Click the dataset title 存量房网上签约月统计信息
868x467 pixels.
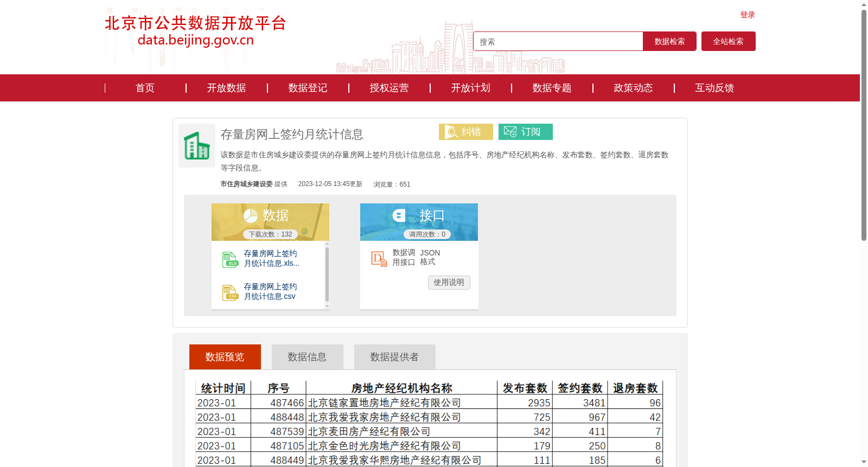pos(292,134)
